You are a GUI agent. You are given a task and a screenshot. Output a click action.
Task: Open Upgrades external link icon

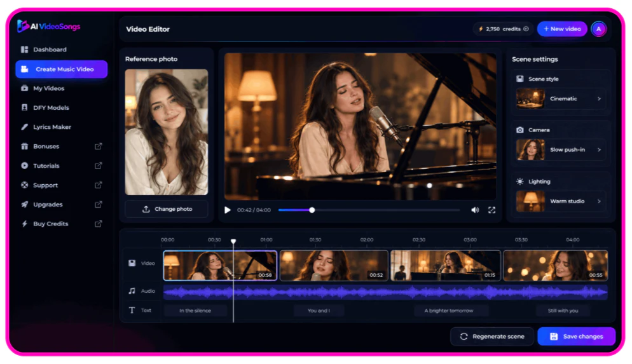(x=99, y=205)
